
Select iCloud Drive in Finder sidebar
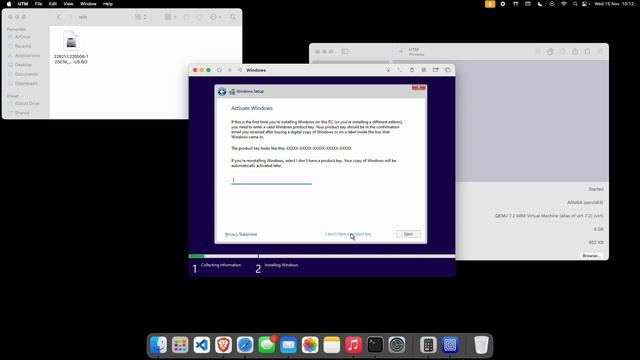pyautogui.click(x=27, y=104)
